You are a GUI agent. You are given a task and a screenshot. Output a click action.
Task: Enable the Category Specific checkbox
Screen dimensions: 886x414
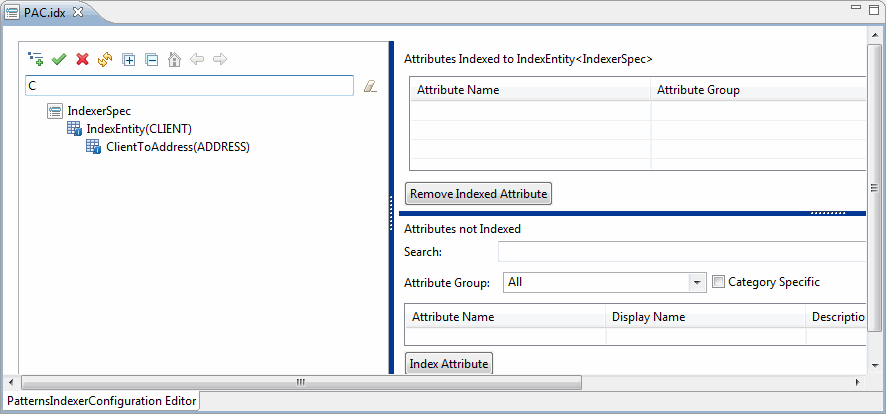[718, 282]
